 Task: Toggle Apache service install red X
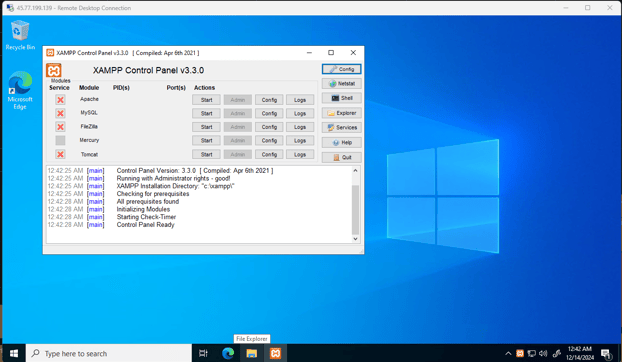pos(60,100)
